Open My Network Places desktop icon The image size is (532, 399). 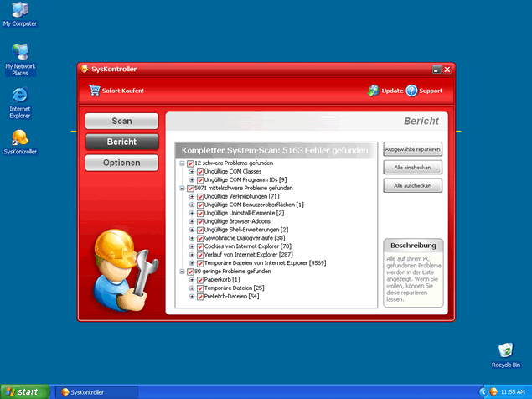(19, 51)
